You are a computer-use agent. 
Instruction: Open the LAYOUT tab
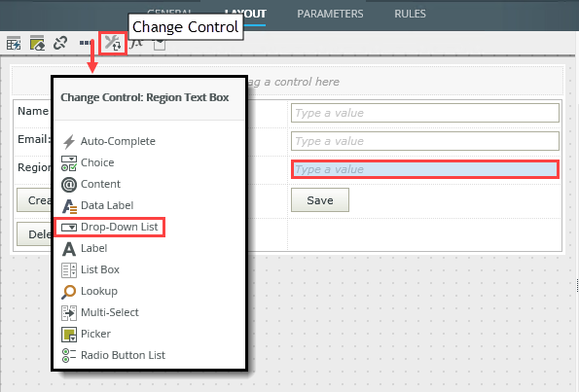245,14
